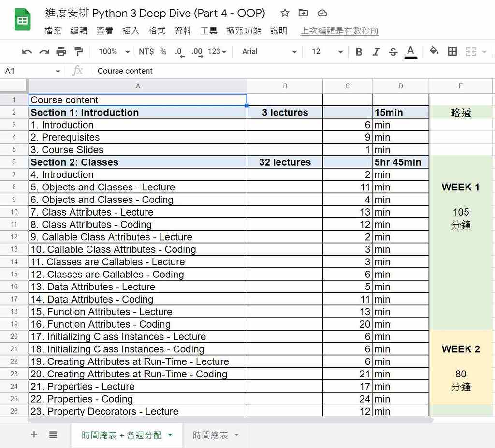Open the print dialog
The height and width of the screenshot is (448, 495).
[62, 51]
